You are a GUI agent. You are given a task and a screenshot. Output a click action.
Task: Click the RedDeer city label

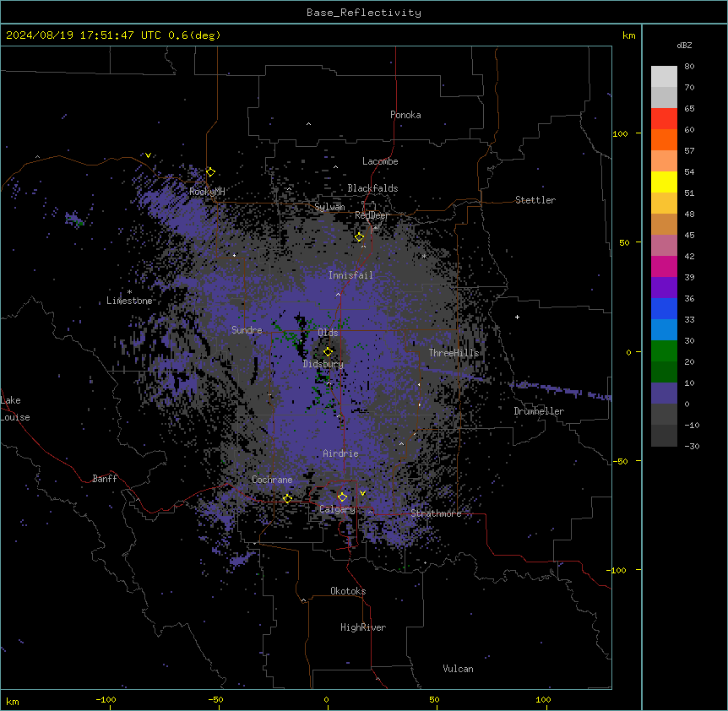(x=372, y=215)
